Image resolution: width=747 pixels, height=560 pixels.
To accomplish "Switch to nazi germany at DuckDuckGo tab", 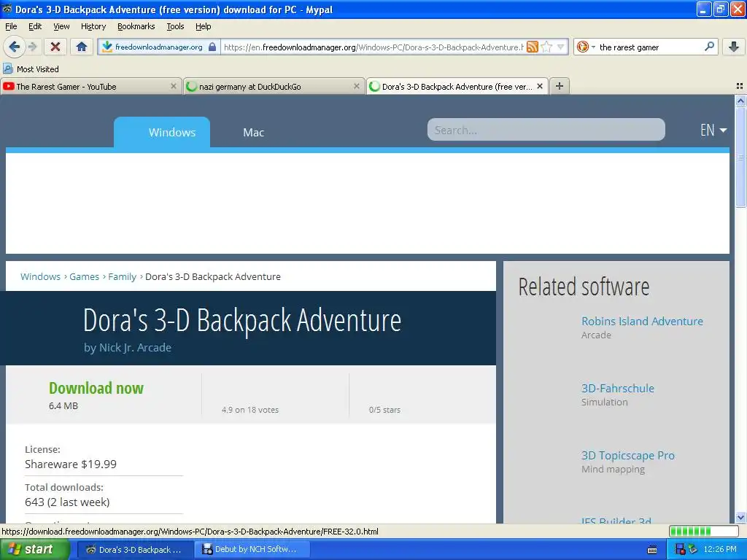I will (274, 86).
